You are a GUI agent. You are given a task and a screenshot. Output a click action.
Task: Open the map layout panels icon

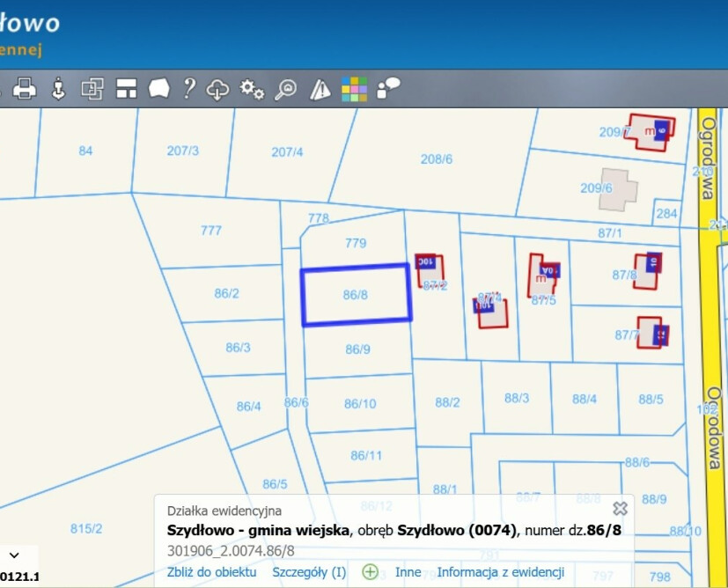[126, 88]
